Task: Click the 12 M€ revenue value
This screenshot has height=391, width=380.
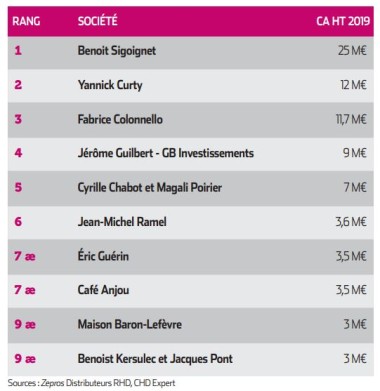Action: [x=353, y=85]
